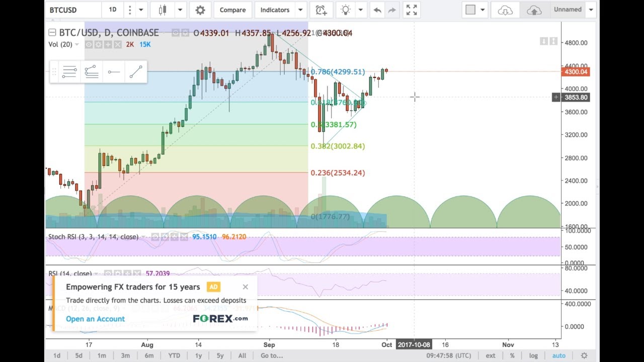The width and height of the screenshot is (644, 362).
Task: Select the All time range
Action: point(242,355)
